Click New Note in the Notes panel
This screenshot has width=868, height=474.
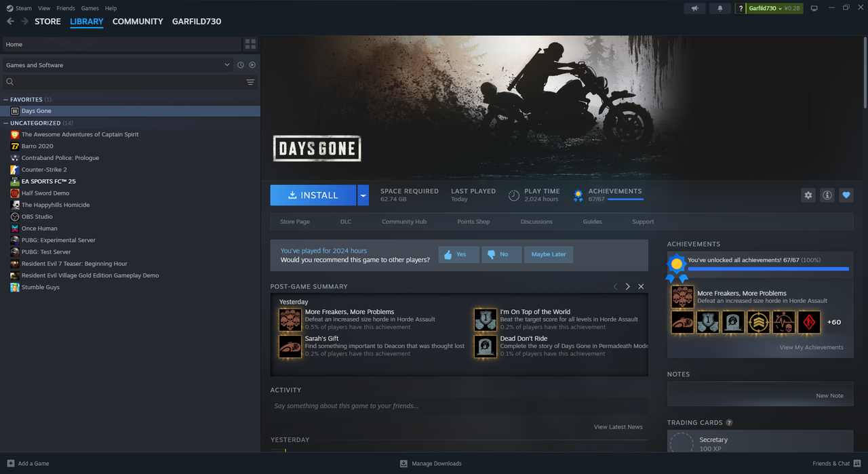pos(829,396)
